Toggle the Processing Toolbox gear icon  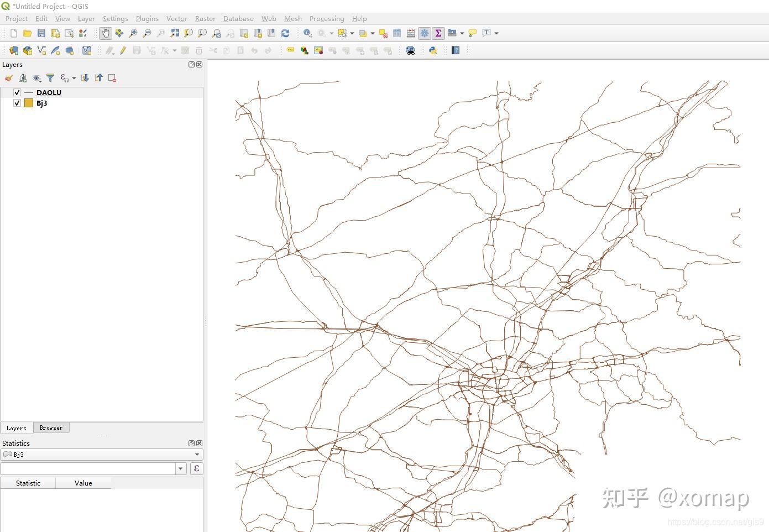425,33
